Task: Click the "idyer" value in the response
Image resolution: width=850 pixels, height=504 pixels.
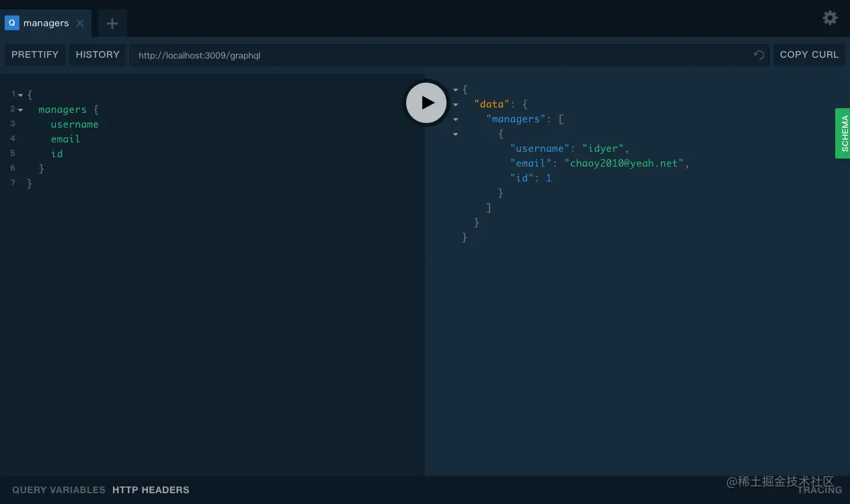Action: pyautogui.click(x=605, y=149)
